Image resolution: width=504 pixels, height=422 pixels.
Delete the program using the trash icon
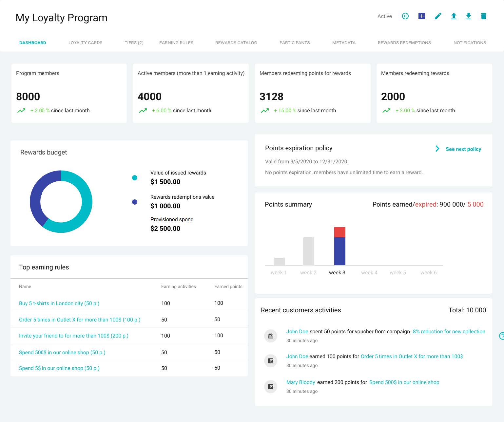click(484, 16)
